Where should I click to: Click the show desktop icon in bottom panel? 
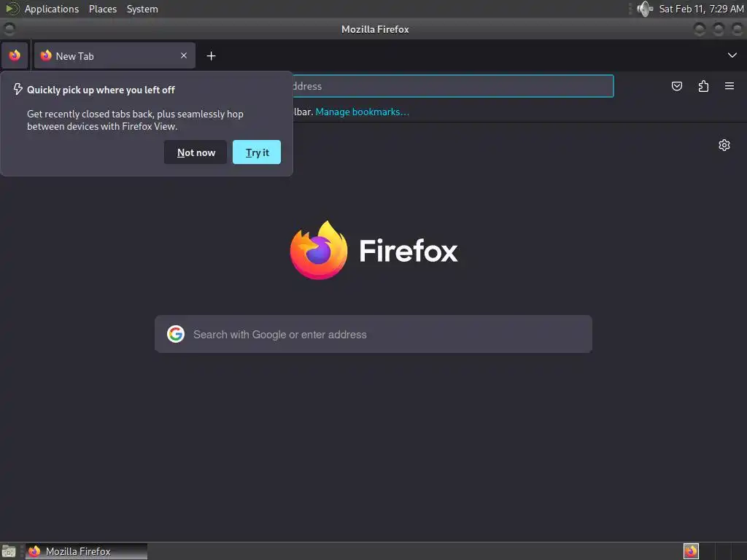(9, 551)
